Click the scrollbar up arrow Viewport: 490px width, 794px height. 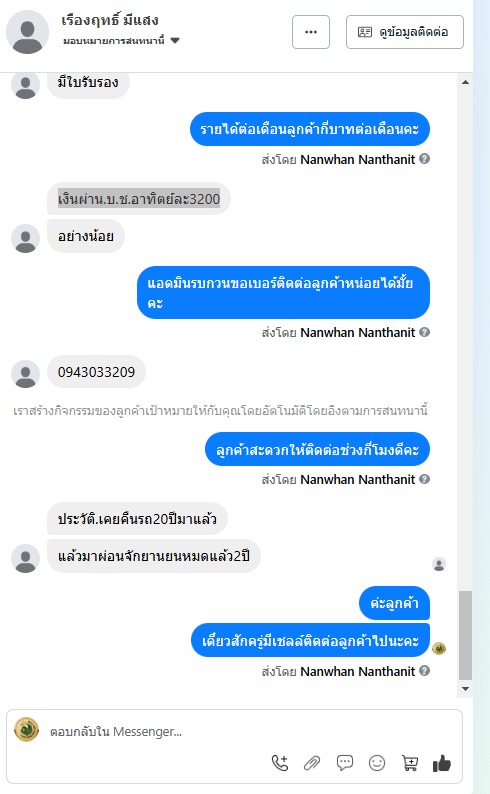tap(465, 82)
